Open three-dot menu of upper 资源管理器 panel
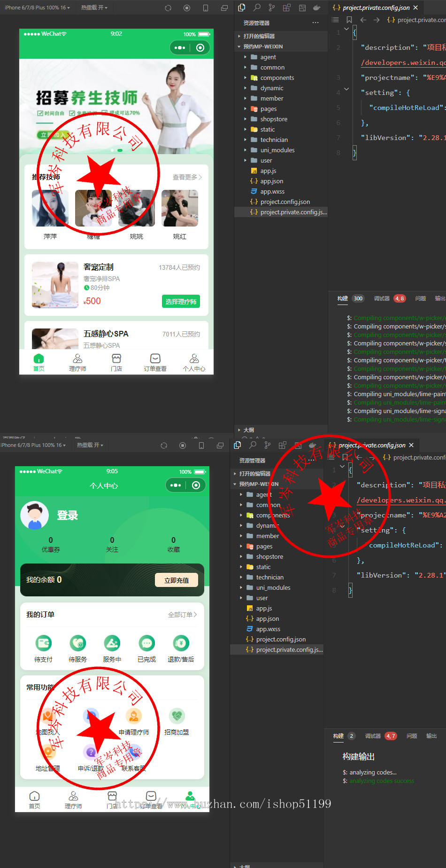Viewport: 446px width, 868px height. click(315, 23)
